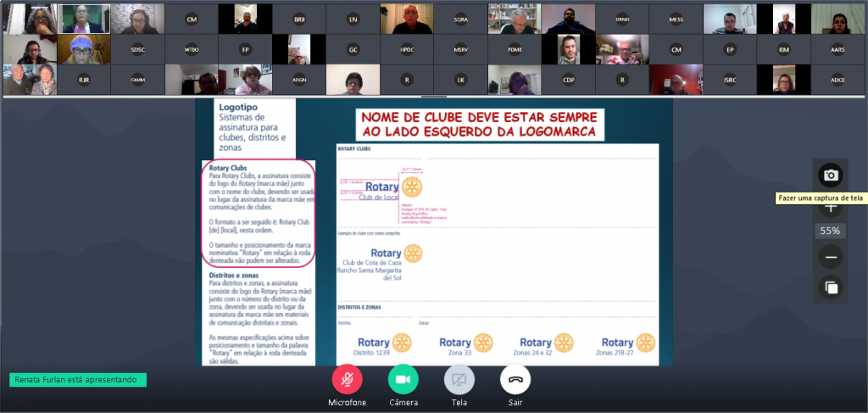Leave the meeting with Sair
This screenshot has width=868, height=413.
point(515,379)
